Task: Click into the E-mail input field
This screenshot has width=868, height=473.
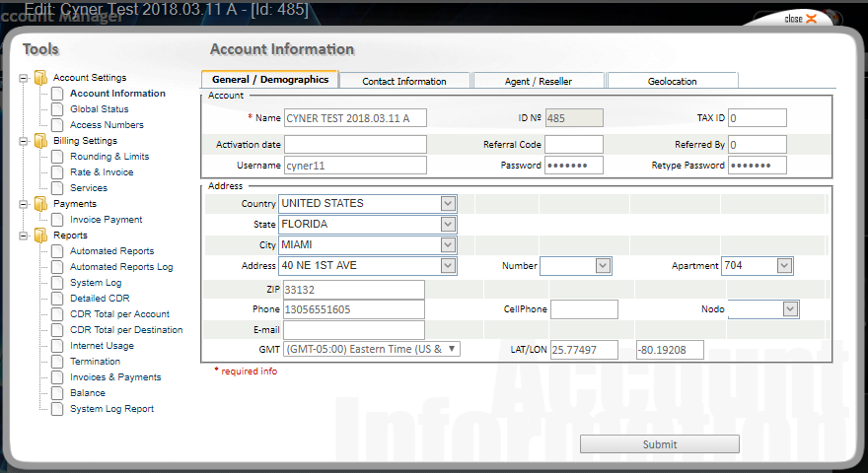Action: point(353,330)
